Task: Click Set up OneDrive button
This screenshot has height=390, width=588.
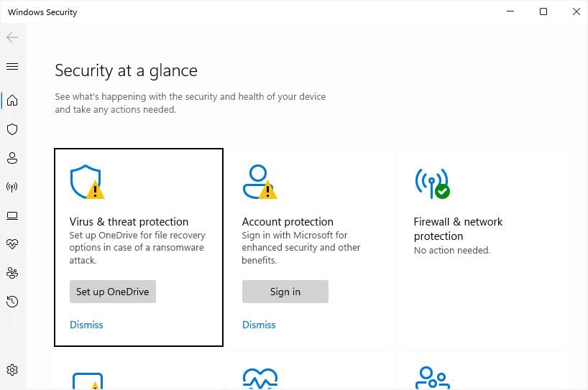Action: coord(113,292)
